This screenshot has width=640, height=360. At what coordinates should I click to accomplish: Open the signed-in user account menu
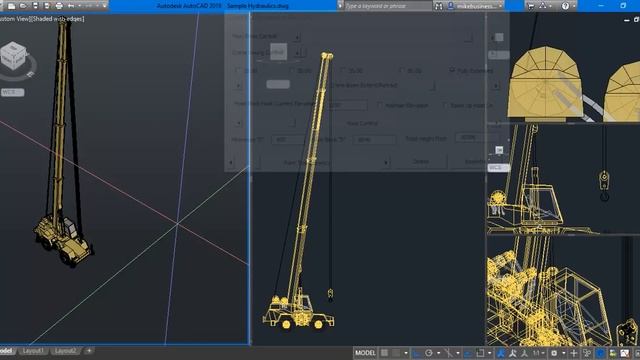point(476,6)
